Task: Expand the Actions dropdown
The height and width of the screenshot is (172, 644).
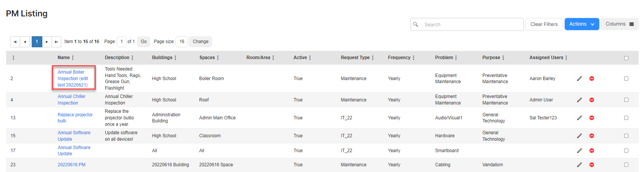Action: pos(582,24)
